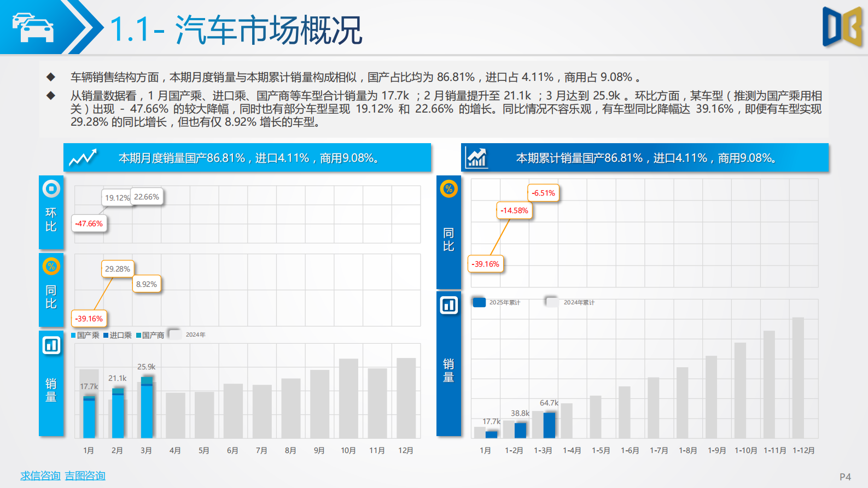Click the 本期月度销量 header banner text
868x488 pixels.
[249, 158]
